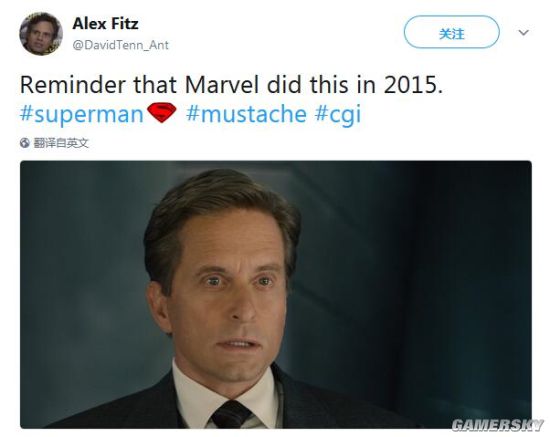Screen dimensions: 550x437
Task: Click the globe translation icon
Action: (25, 143)
